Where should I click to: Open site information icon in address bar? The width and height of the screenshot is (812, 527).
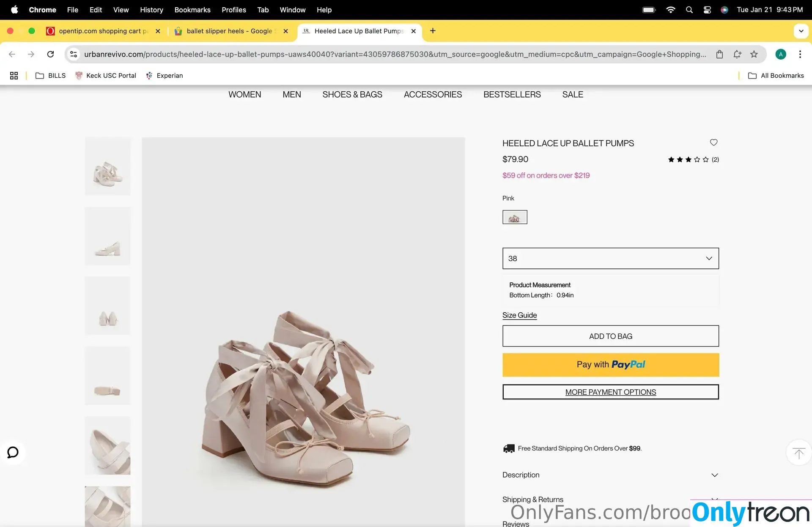74,54
